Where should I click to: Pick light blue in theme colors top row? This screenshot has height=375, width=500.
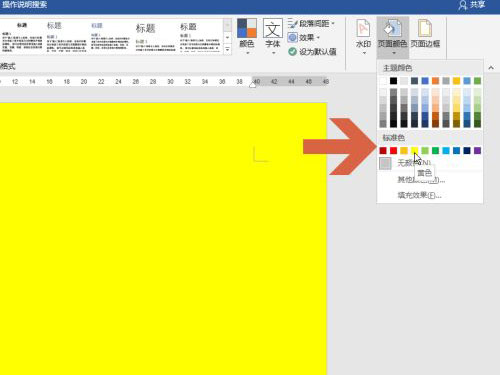(467, 81)
